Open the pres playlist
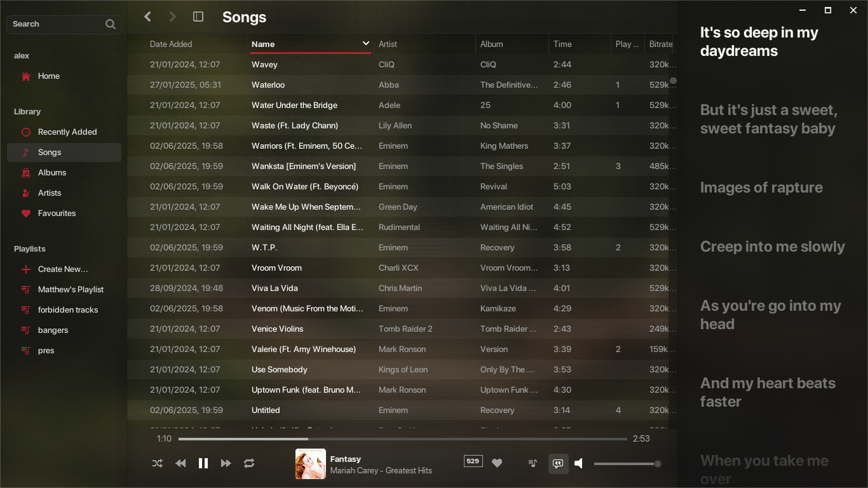This screenshot has height=488, width=868. (46, 351)
